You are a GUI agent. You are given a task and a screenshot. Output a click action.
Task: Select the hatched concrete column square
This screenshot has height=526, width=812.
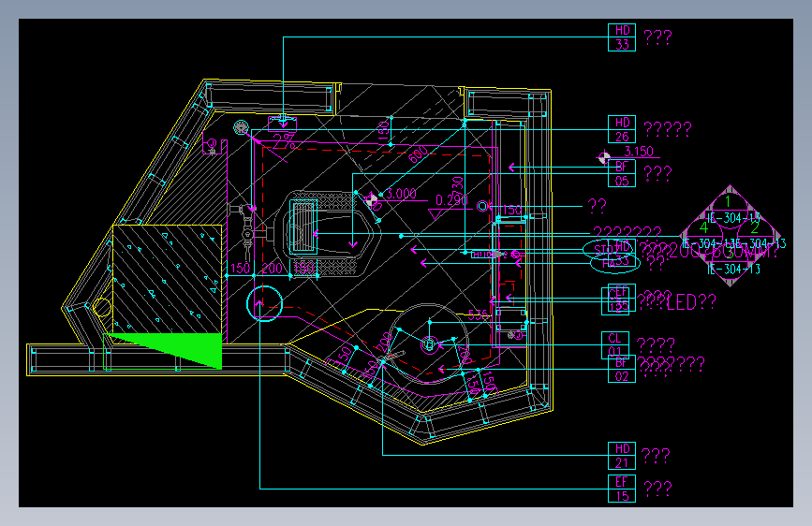(168, 279)
